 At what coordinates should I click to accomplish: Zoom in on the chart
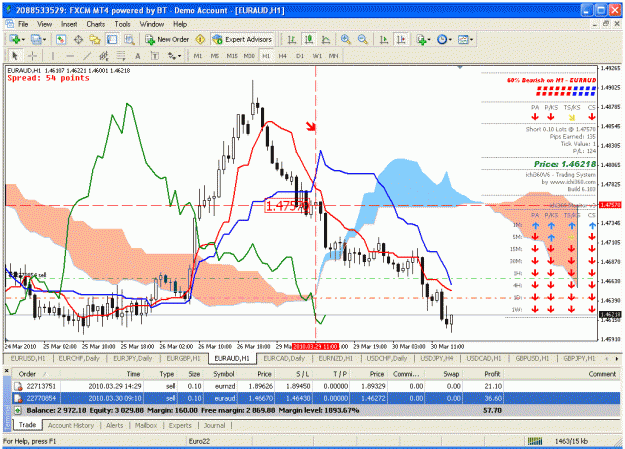tap(346, 39)
